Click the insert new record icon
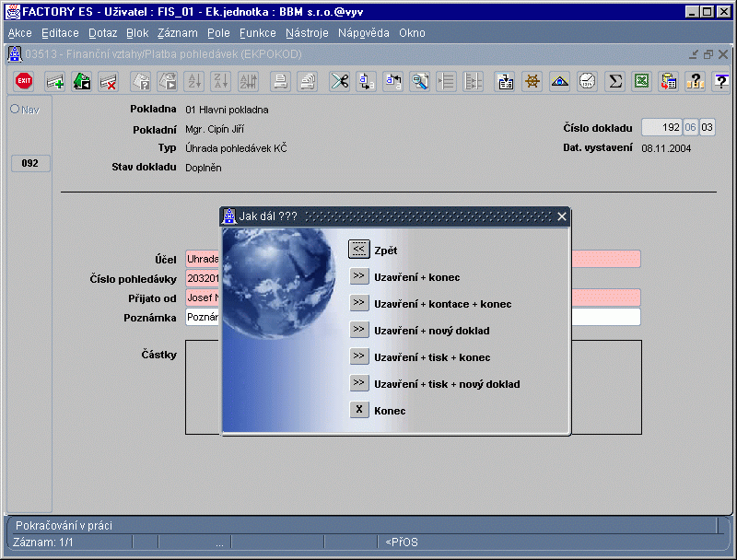Image resolution: width=737 pixels, height=560 pixels. click(55, 81)
